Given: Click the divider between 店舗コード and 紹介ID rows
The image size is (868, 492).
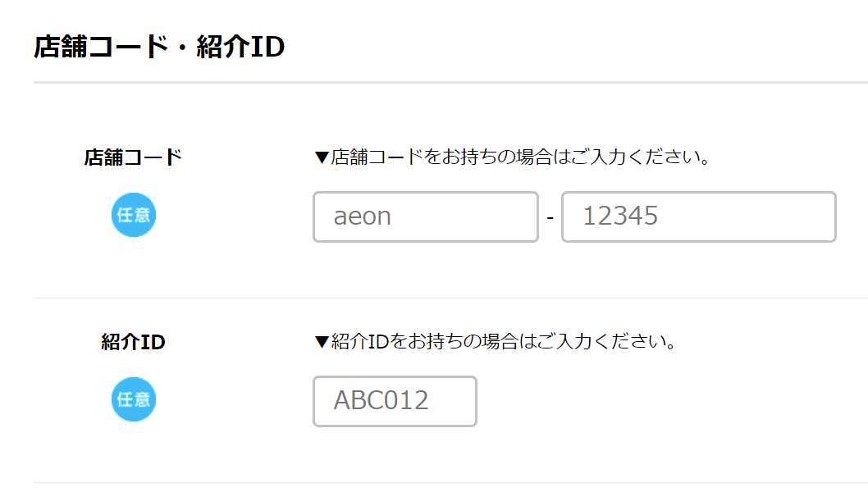Looking at the screenshot, I should coord(450,298).
